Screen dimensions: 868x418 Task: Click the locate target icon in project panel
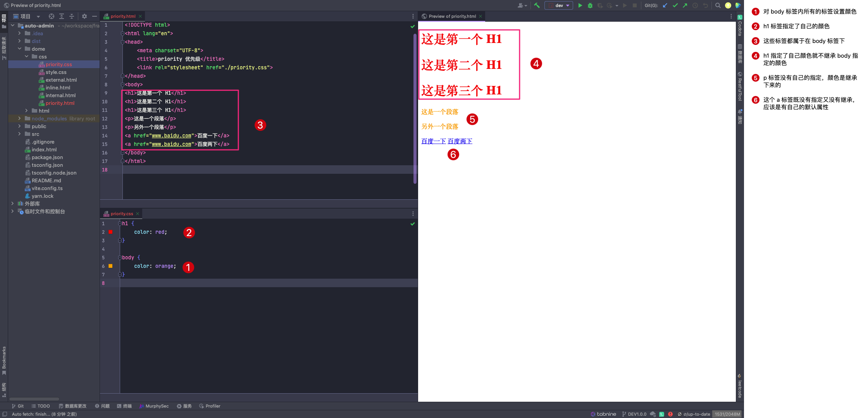tap(51, 16)
